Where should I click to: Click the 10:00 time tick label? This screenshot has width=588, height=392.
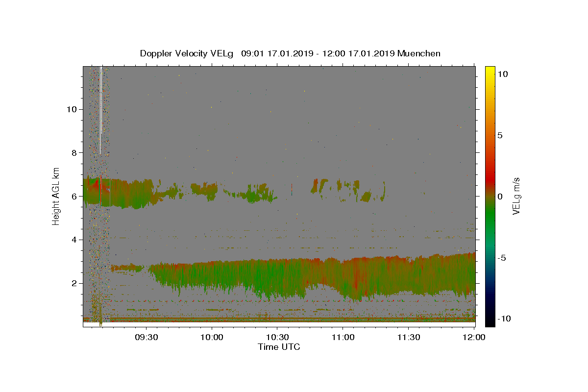click(x=212, y=338)
